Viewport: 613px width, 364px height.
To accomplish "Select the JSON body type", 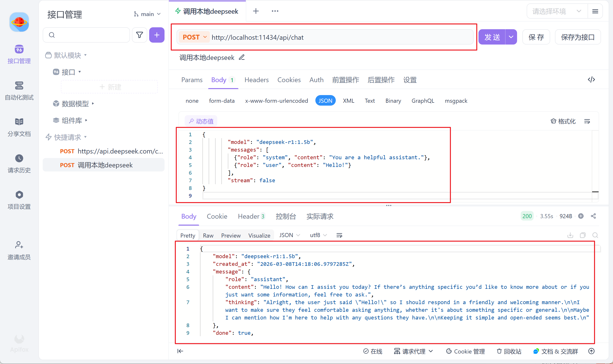I will tap(325, 101).
